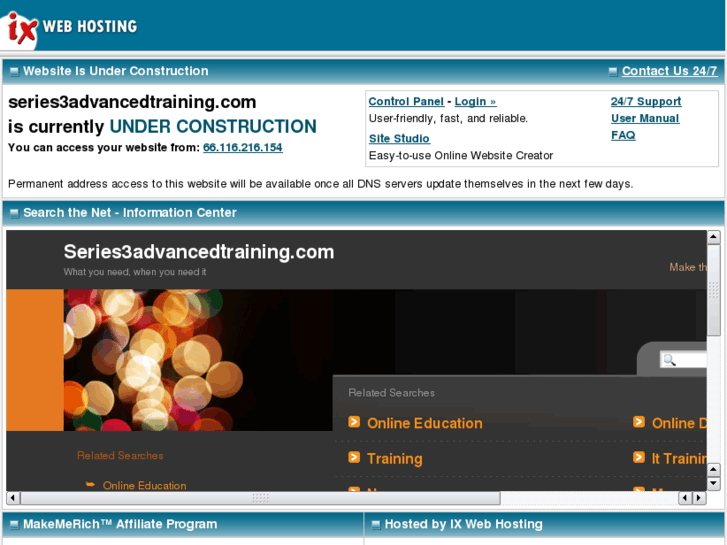Viewport: 727px width, 545px height.
Task: Click the frame's vertical scrollbar up arrow
Action: [714, 237]
